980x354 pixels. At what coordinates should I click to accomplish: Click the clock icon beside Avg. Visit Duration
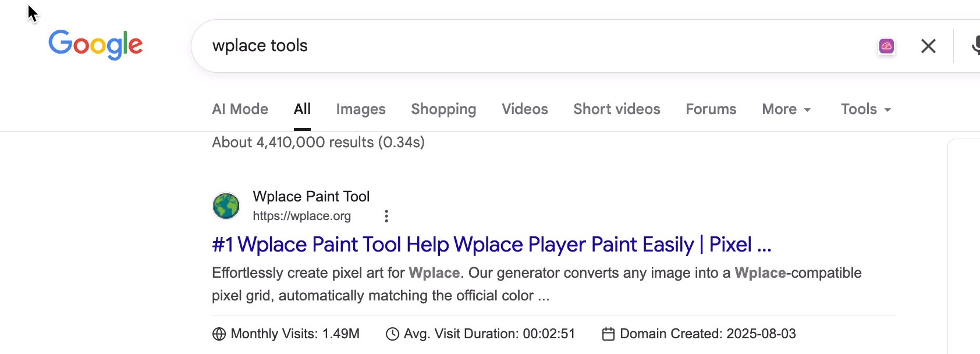tap(393, 334)
